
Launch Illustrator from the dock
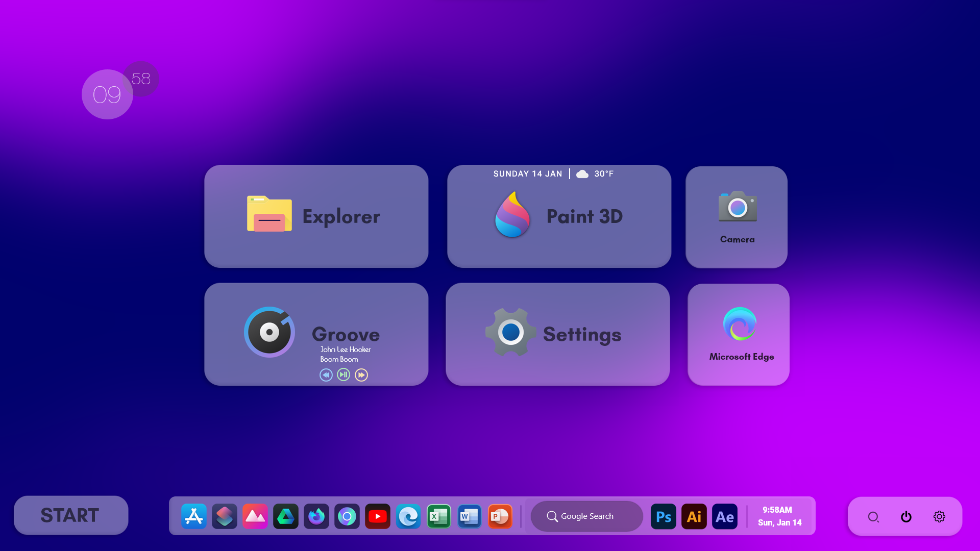pyautogui.click(x=694, y=516)
